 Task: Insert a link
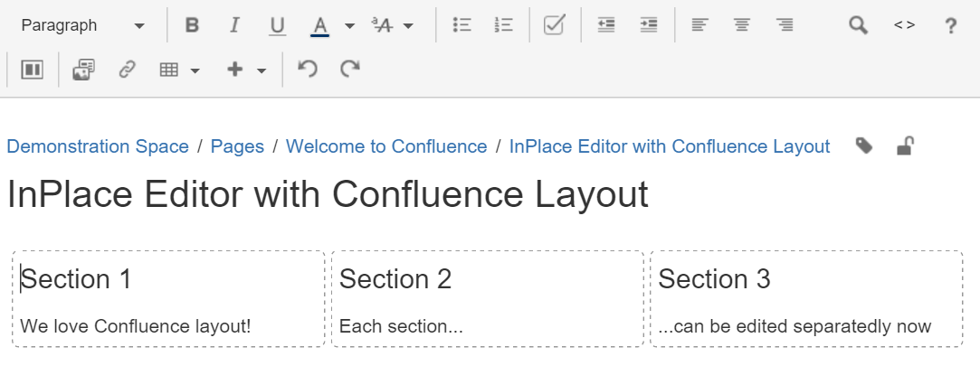pyautogui.click(x=127, y=70)
